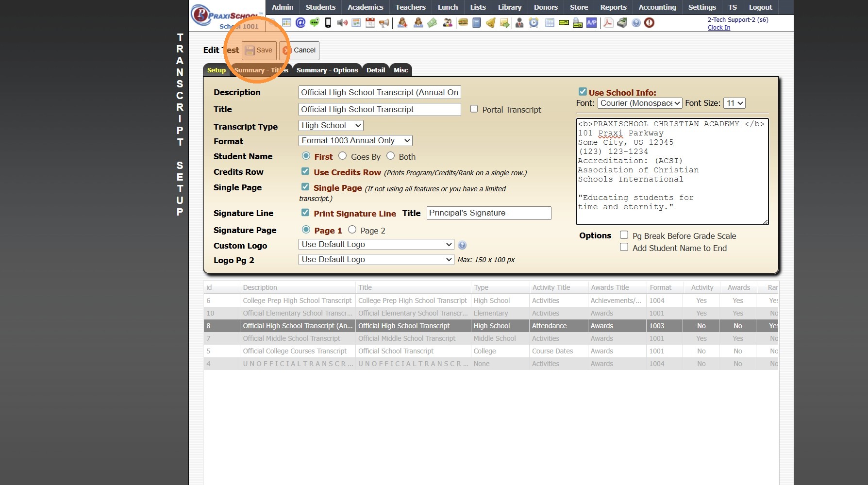The height and width of the screenshot is (485, 868).
Task: Open the Reports menu
Action: (613, 7)
